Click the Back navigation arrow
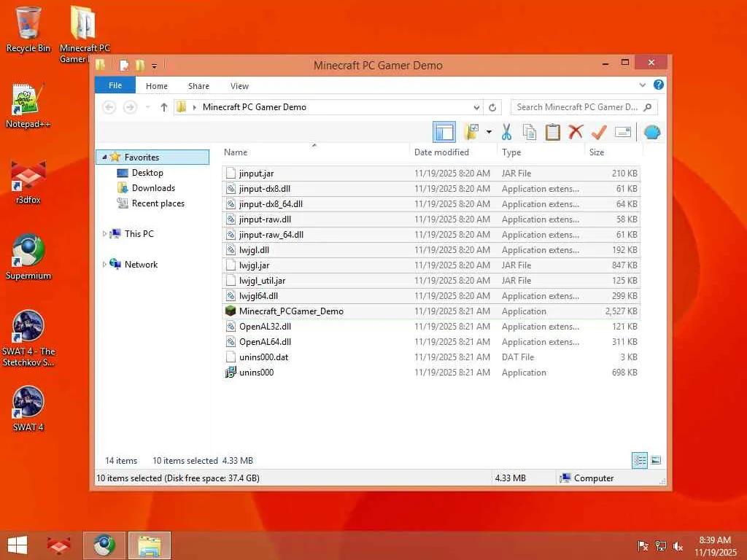This screenshot has width=747, height=560. point(109,107)
